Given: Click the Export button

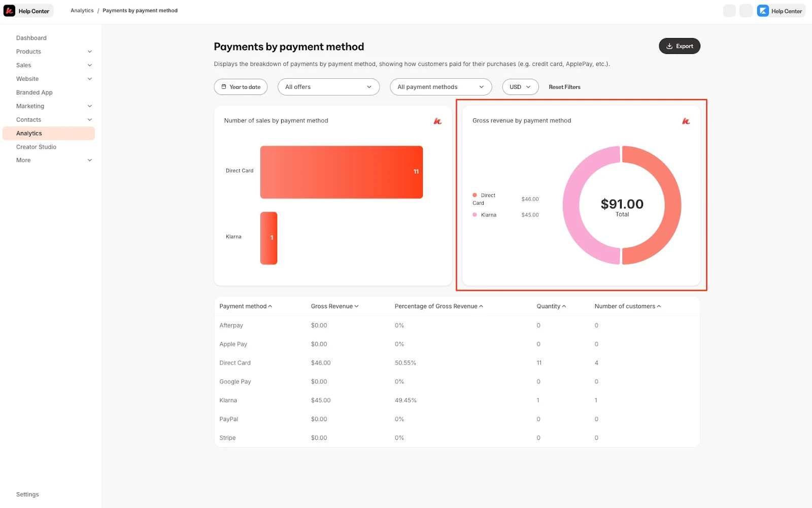Looking at the screenshot, I should [x=680, y=46].
